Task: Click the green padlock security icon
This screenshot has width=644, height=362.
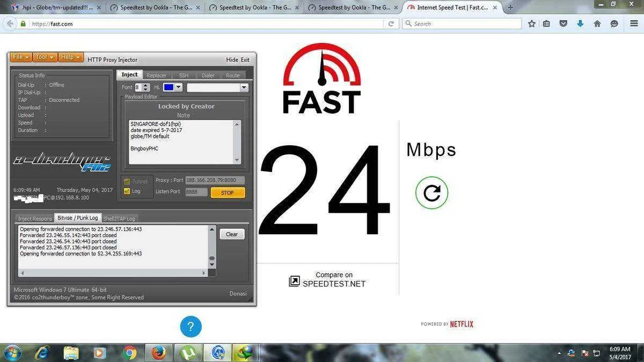Action: [x=23, y=24]
